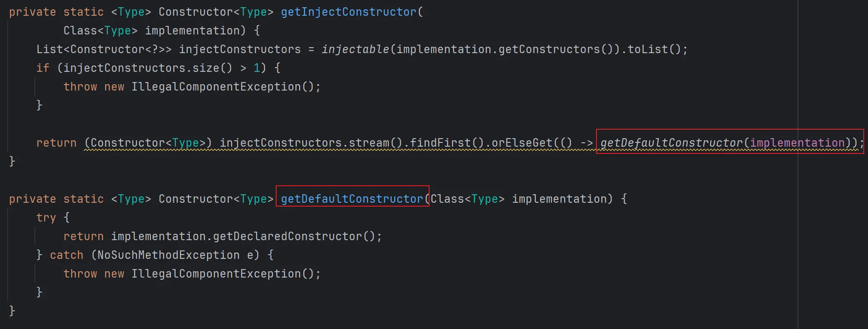
Task: Click the italic getDefaultConstructor call in return statement
Action: tap(671, 143)
